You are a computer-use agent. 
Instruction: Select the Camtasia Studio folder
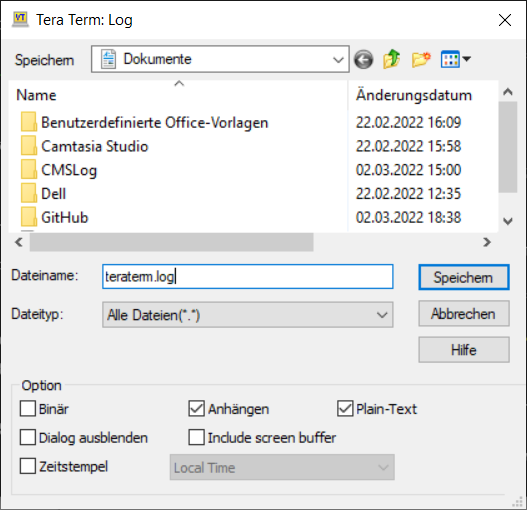point(94,146)
